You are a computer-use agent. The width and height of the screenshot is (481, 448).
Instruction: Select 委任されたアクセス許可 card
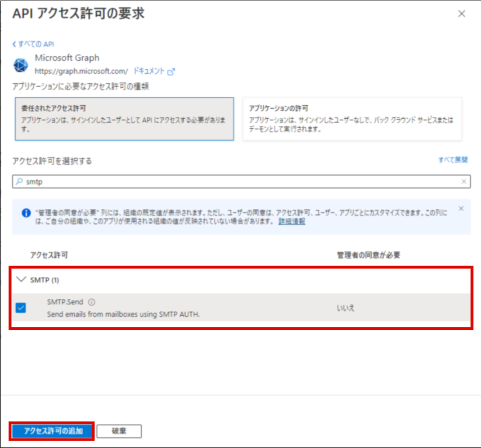coord(124,119)
